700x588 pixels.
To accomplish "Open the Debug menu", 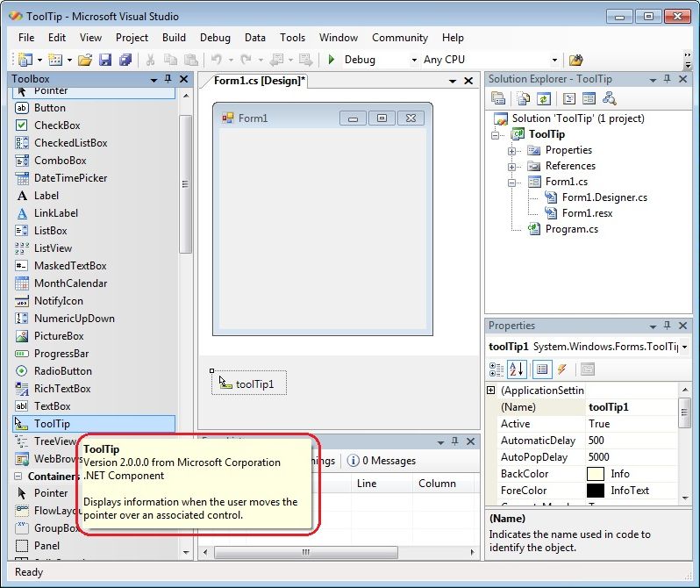I will click(215, 38).
